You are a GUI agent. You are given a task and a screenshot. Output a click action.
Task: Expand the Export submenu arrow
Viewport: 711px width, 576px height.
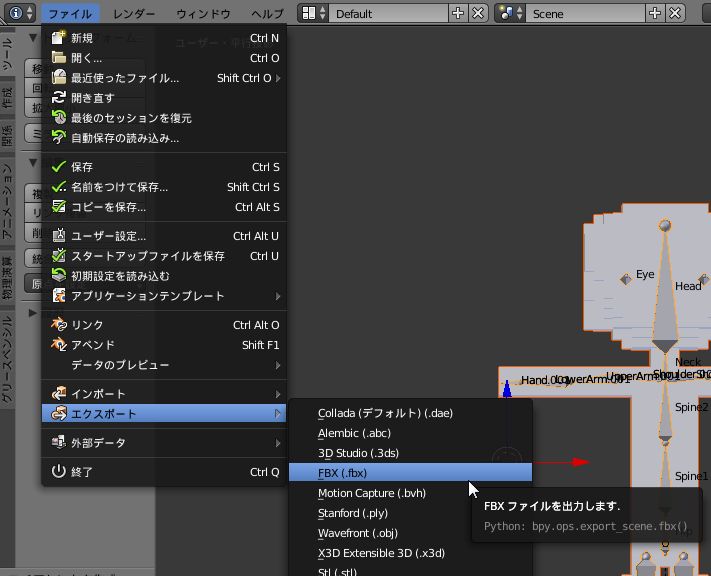(x=278, y=414)
